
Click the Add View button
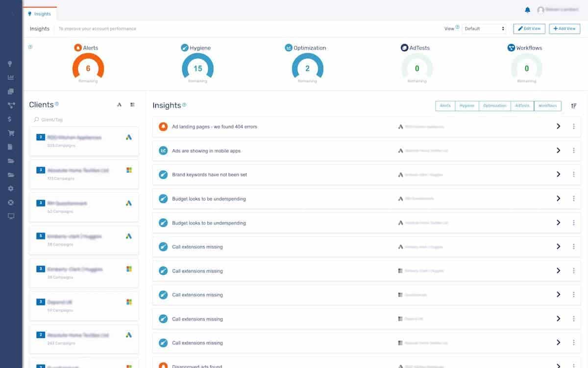click(x=564, y=28)
